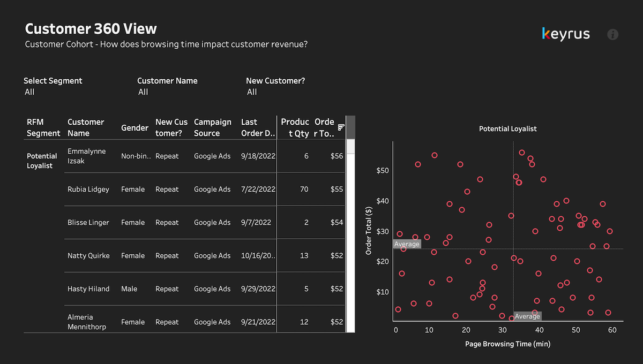Select Rubia Lidgey in the table
Viewport: 643px width, 364px height.
pyautogui.click(x=88, y=189)
